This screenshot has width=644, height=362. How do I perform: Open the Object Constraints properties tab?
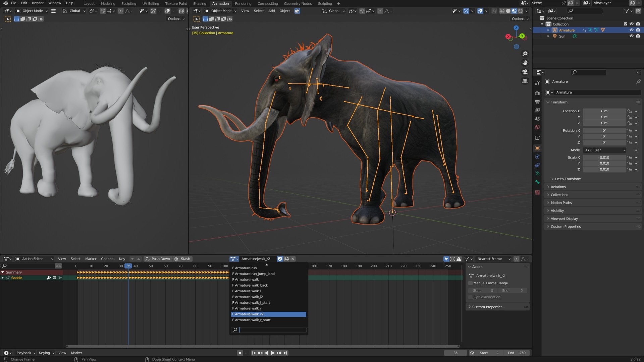pyautogui.click(x=537, y=165)
